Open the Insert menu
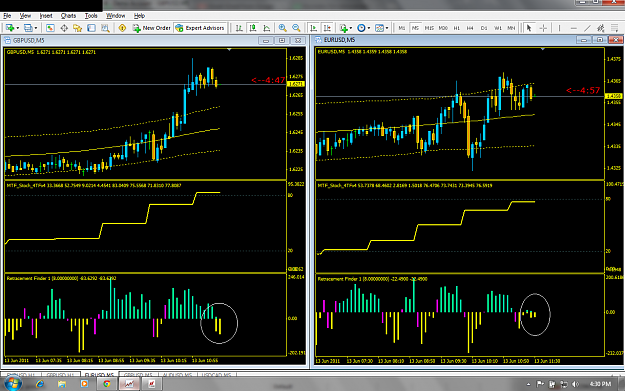 click(46, 16)
